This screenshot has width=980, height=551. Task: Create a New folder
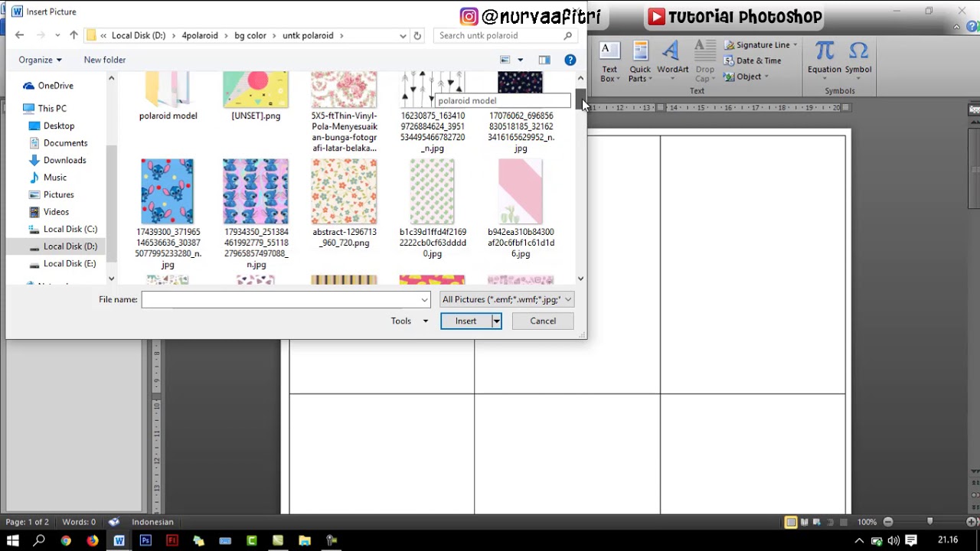coord(105,60)
